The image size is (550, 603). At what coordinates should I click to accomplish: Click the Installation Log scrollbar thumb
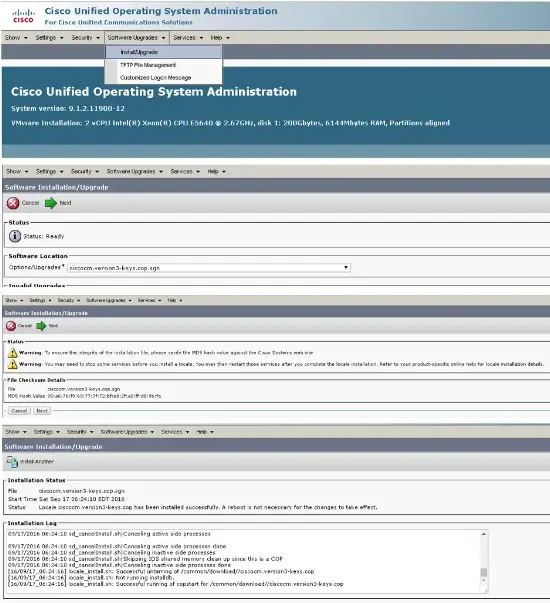point(484,572)
